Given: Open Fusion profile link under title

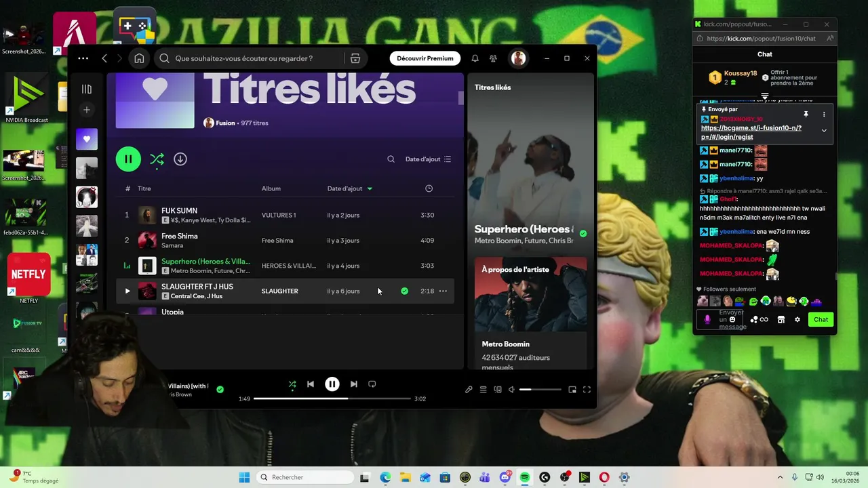Looking at the screenshot, I should click(x=225, y=123).
